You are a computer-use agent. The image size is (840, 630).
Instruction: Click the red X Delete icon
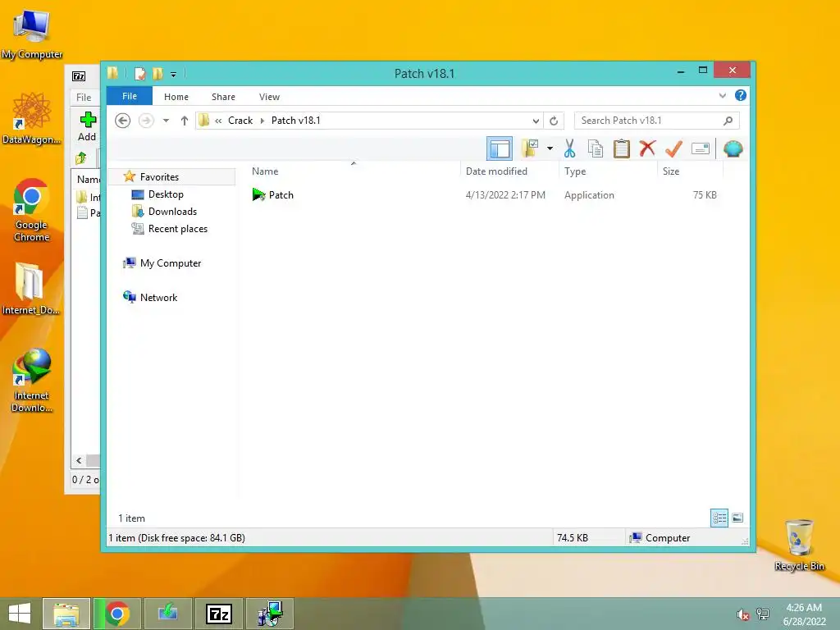point(647,148)
